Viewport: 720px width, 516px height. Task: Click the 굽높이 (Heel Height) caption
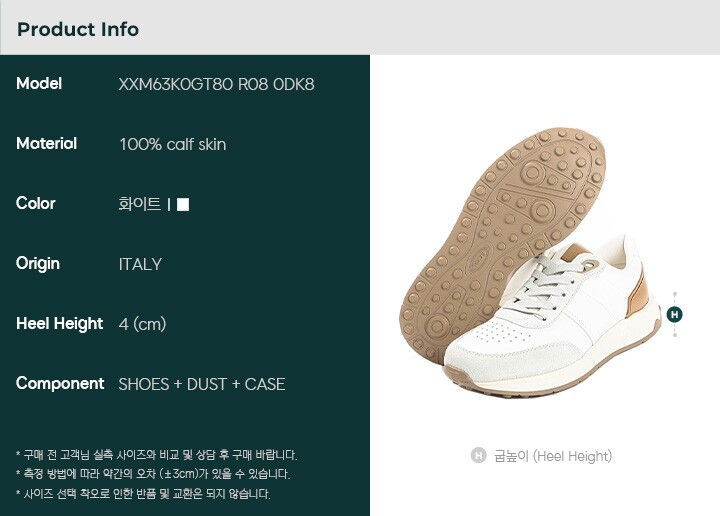click(x=553, y=456)
